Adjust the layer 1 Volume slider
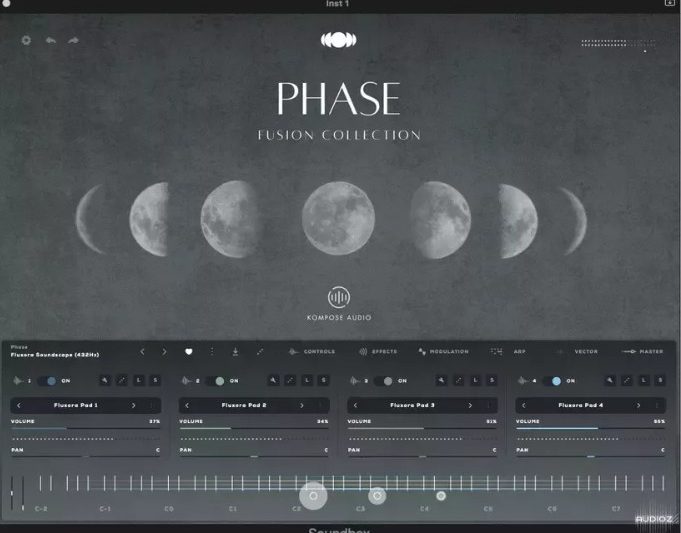Viewport: 681px width, 533px height. click(86, 428)
